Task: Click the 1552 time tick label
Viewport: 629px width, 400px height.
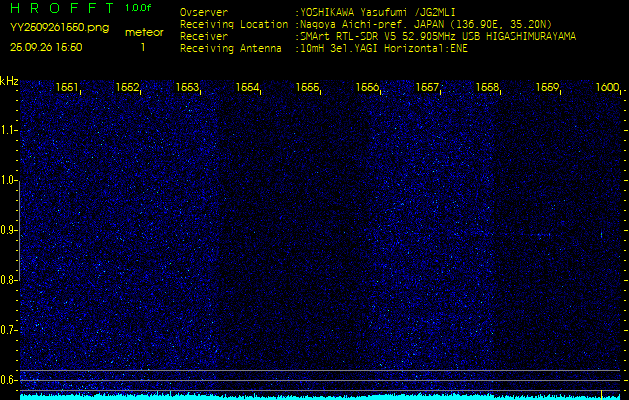Action: pos(127,87)
